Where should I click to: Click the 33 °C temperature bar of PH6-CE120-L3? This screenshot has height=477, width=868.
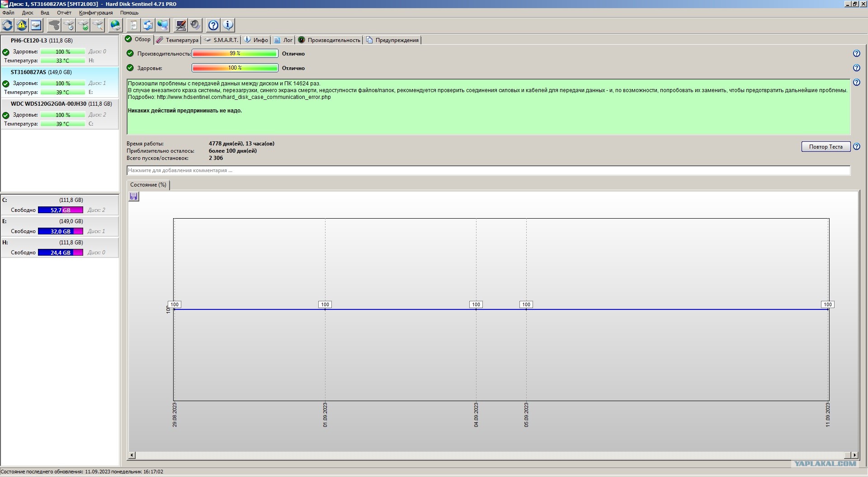tap(63, 61)
